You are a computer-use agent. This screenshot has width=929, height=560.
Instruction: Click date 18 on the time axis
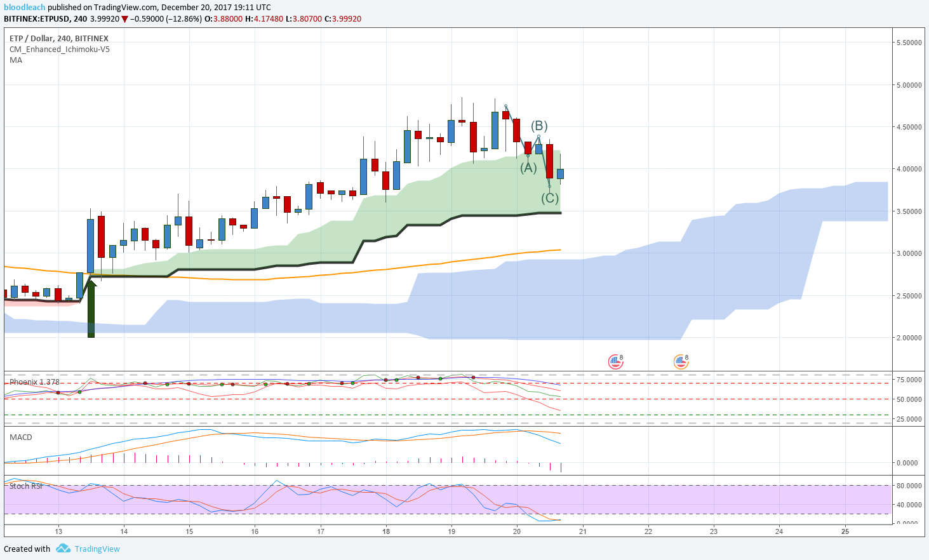(x=386, y=531)
